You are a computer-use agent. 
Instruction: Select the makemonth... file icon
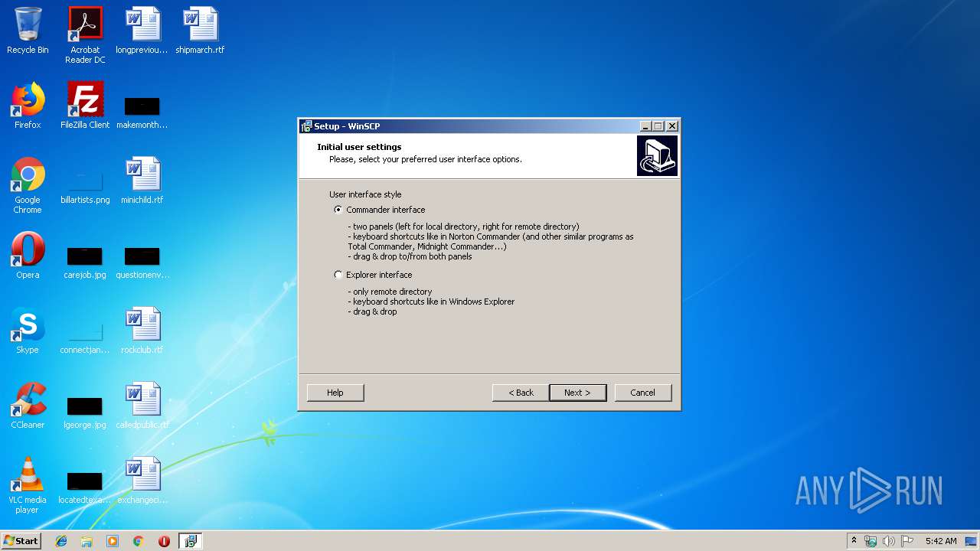[142, 111]
